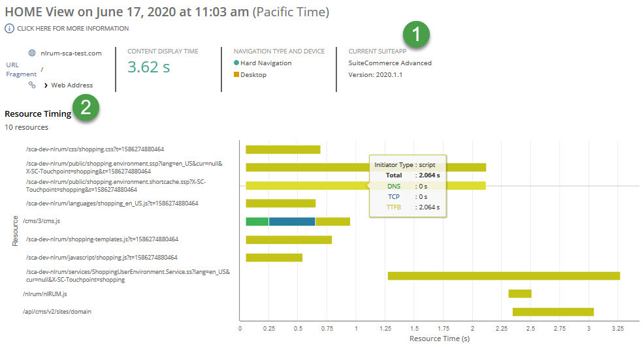The height and width of the screenshot is (347, 644).
Task: Click the green DNS segment of cms.js bar
Action: pyautogui.click(x=257, y=222)
